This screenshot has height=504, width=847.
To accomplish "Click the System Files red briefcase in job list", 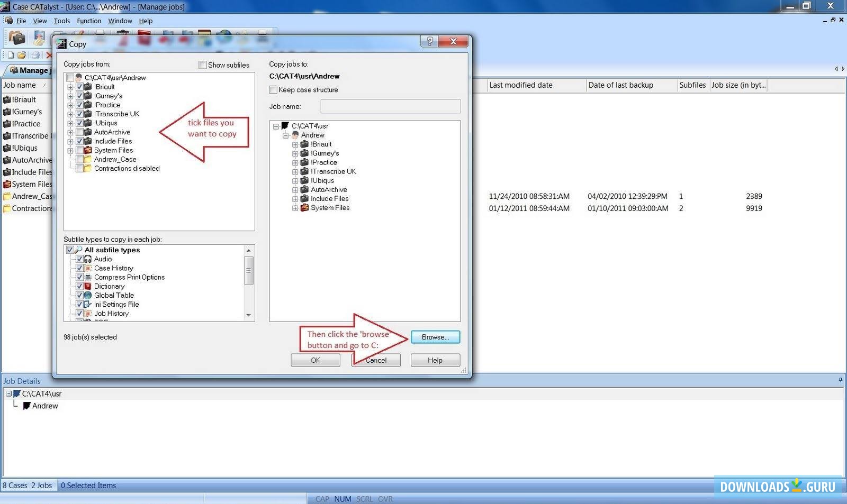I will coord(7,184).
